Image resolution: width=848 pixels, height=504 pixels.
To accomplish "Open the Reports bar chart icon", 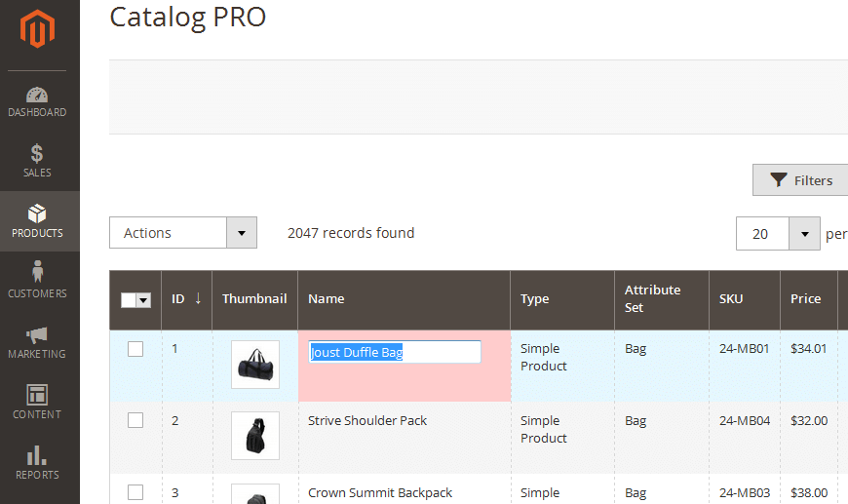I will click(x=37, y=455).
